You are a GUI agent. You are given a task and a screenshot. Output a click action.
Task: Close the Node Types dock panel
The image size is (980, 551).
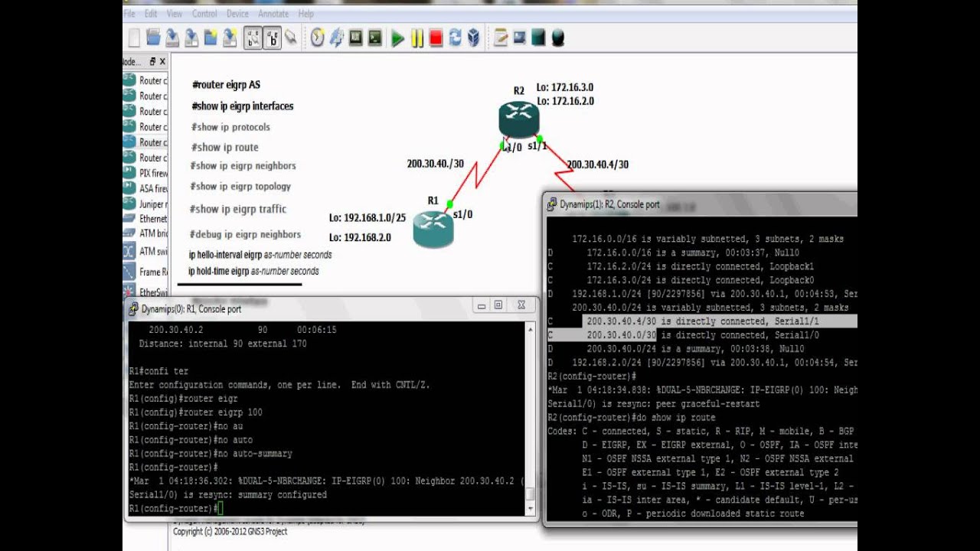(x=163, y=61)
